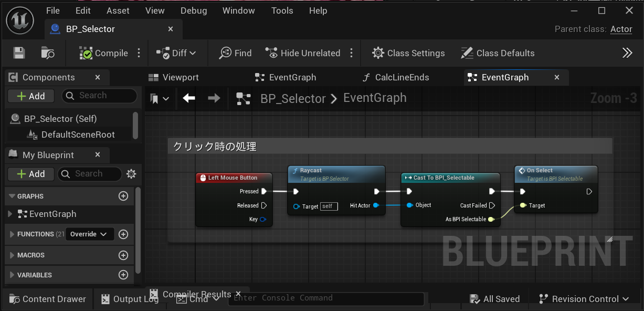Viewport: 644px width, 311px height.
Task: Open the Edit menu
Action: pyautogui.click(x=83, y=11)
